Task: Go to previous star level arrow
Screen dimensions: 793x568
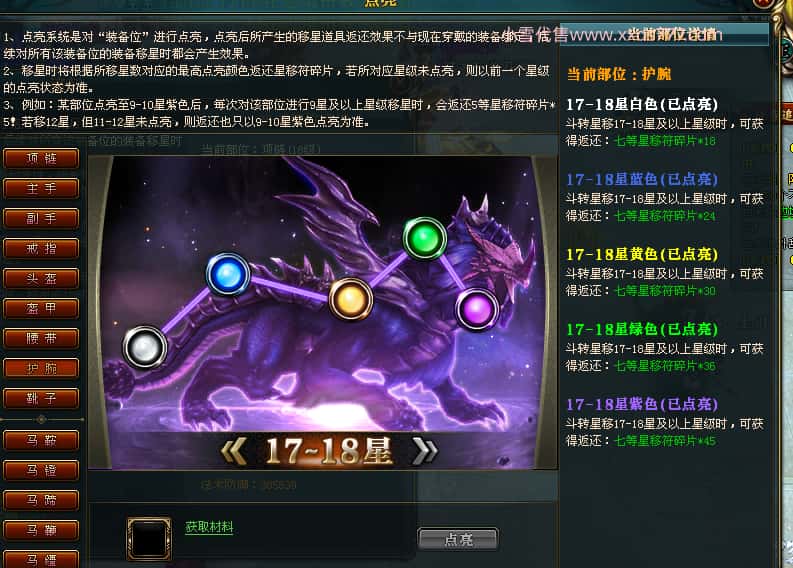Action: [234, 451]
